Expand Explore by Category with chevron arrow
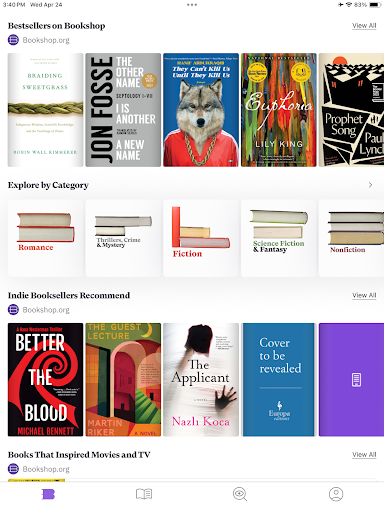Screen dimensions: 384x512 [x=370, y=185]
